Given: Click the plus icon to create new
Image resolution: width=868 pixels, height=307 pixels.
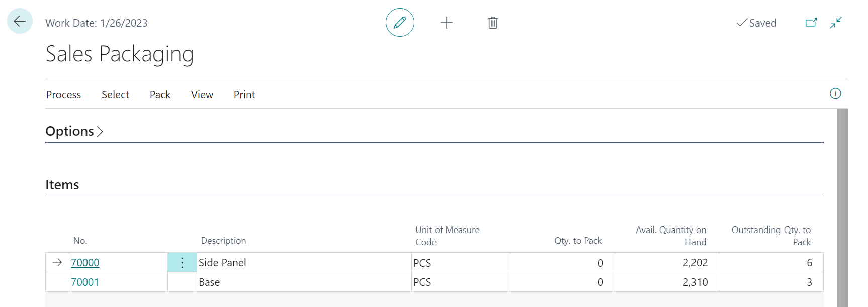Looking at the screenshot, I should click(x=446, y=23).
